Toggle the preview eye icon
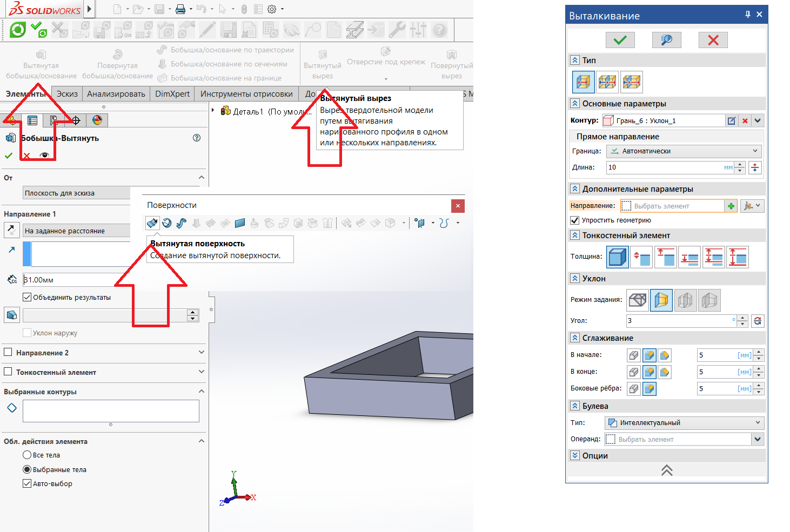The height and width of the screenshot is (532, 790). click(x=44, y=156)
